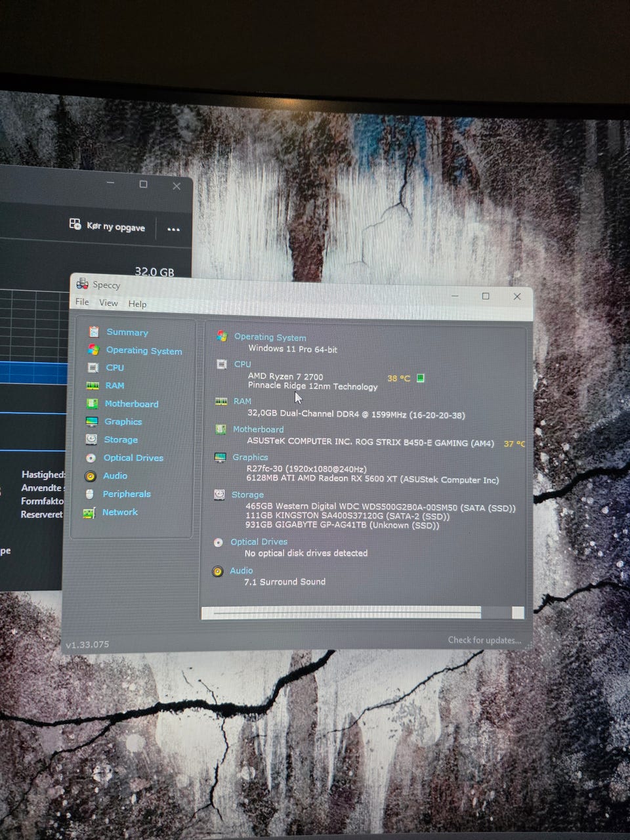
Task: Click the Summary icon in Speccy sidebar
Action: (94, 332)
